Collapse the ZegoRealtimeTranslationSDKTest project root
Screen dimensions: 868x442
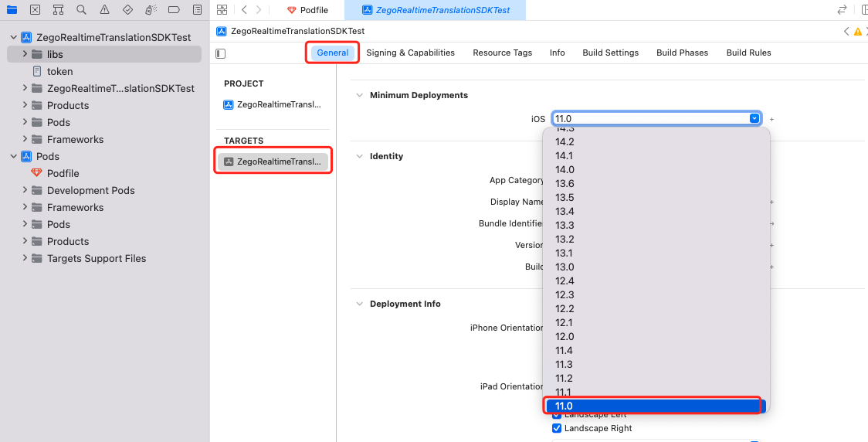tap(13, 38)
